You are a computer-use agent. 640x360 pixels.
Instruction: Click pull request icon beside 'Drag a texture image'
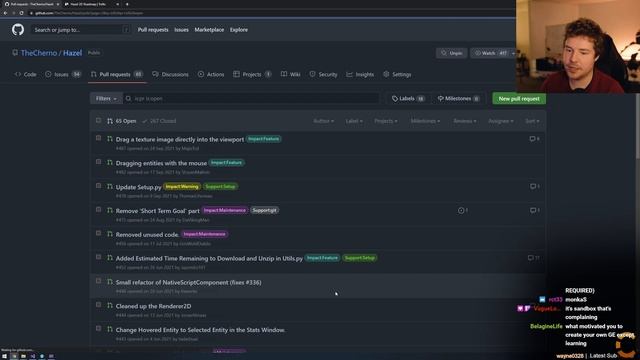[x=110, y=139]
